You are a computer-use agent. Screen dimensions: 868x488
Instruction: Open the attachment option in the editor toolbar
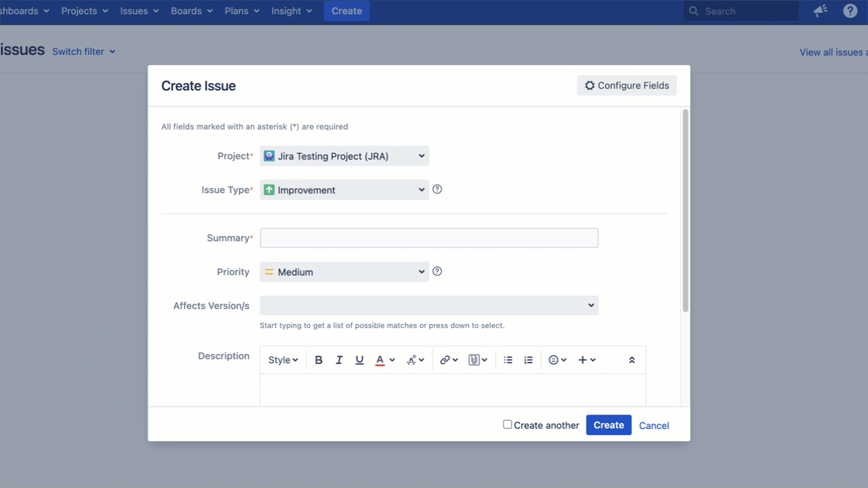[478, 360]
